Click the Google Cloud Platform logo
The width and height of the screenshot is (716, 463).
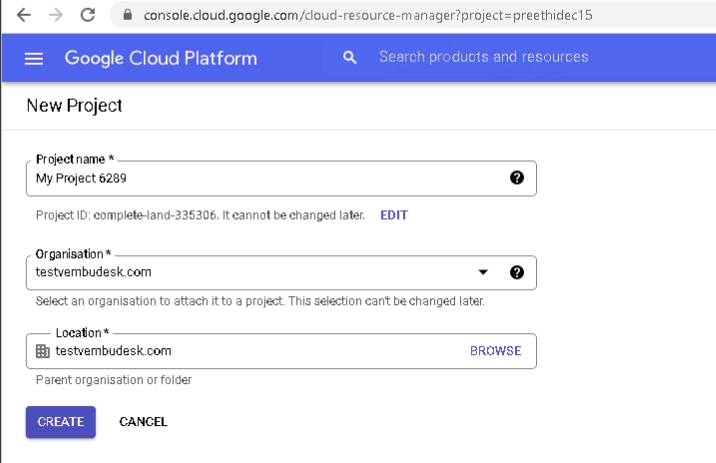(x=161, y=58)
